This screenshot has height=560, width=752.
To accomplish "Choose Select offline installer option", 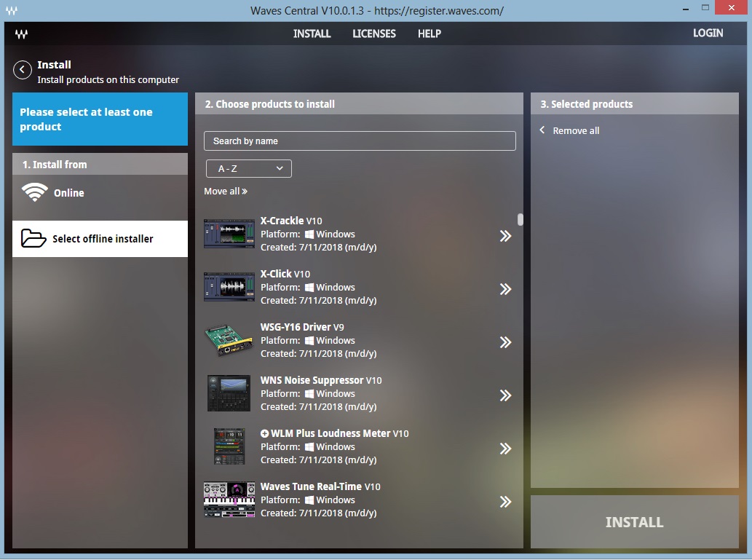I will pyautogui.click(x=100, y=239).
